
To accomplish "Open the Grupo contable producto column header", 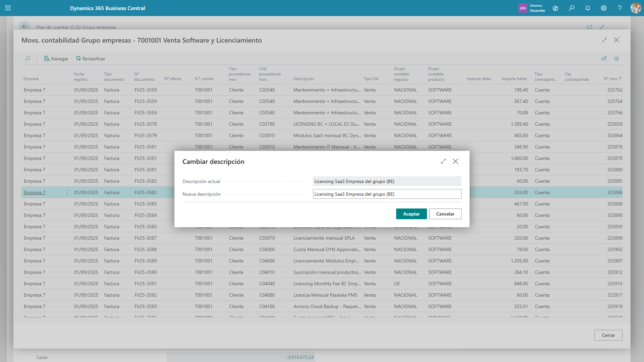I will click(x=436, y=74).
